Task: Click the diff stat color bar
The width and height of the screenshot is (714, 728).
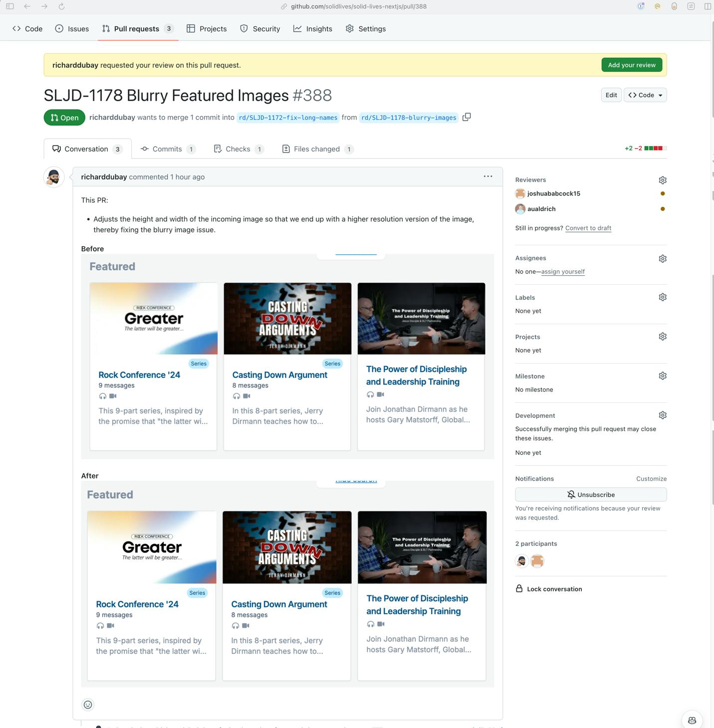Action: (655, 148)
